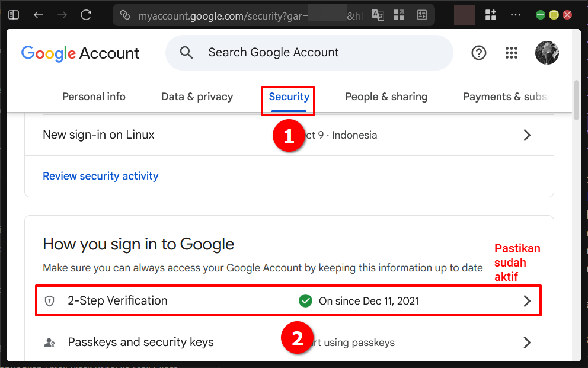Open details for New sign-in on Linux

coord(526,135)
